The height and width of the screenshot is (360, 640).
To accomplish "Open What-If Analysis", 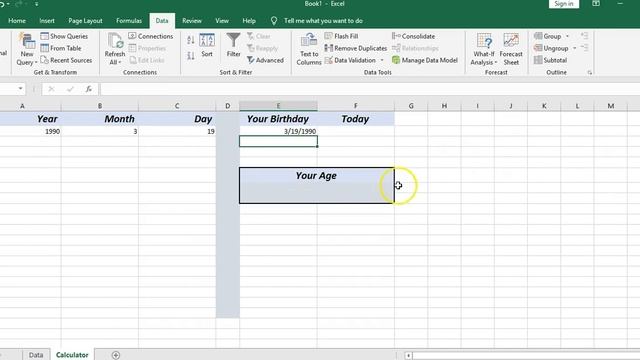I will point(484,49).
